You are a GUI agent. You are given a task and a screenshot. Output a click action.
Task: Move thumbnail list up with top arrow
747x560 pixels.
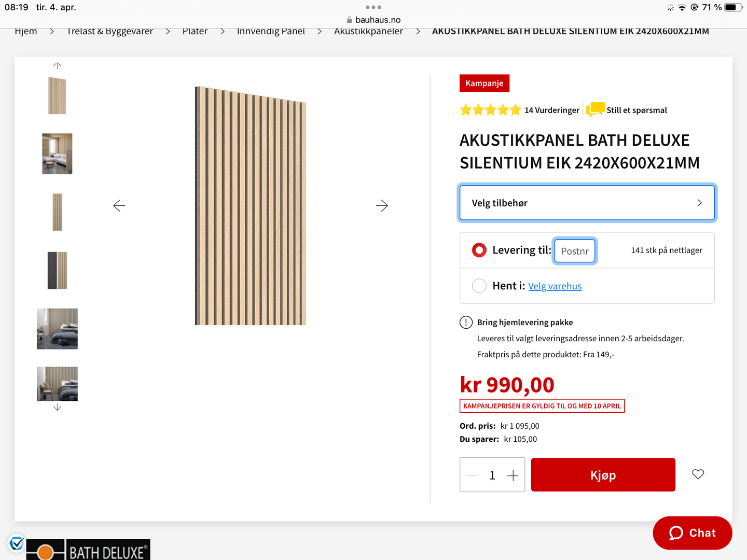click(57, 66)
